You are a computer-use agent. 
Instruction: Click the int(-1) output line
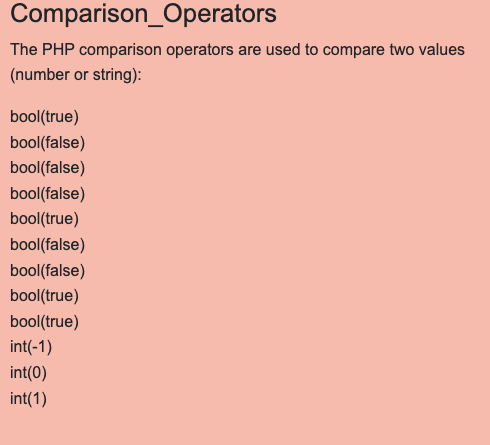coord(31,347)
